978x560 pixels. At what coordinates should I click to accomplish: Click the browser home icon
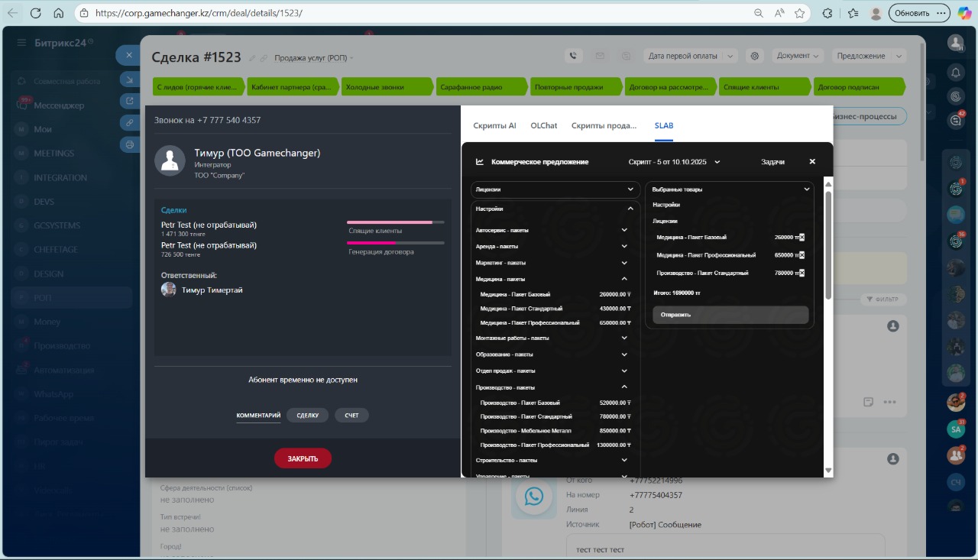[59, 13]
